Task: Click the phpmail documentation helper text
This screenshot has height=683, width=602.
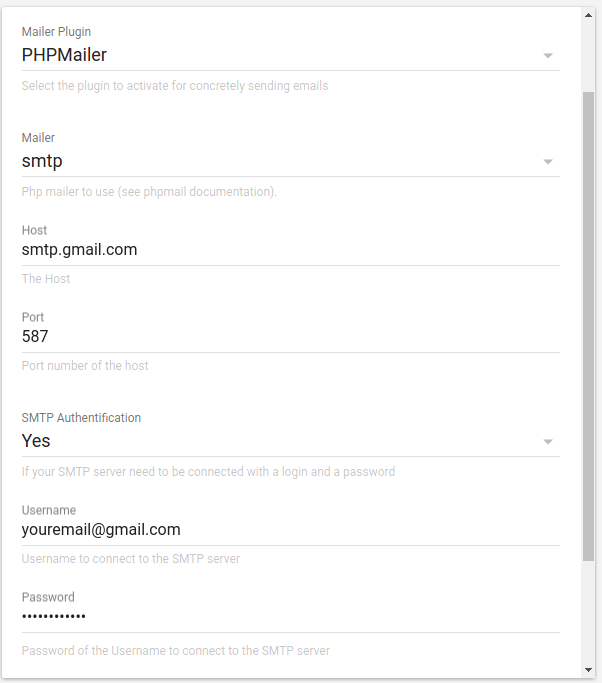Action: pos(149,192)
